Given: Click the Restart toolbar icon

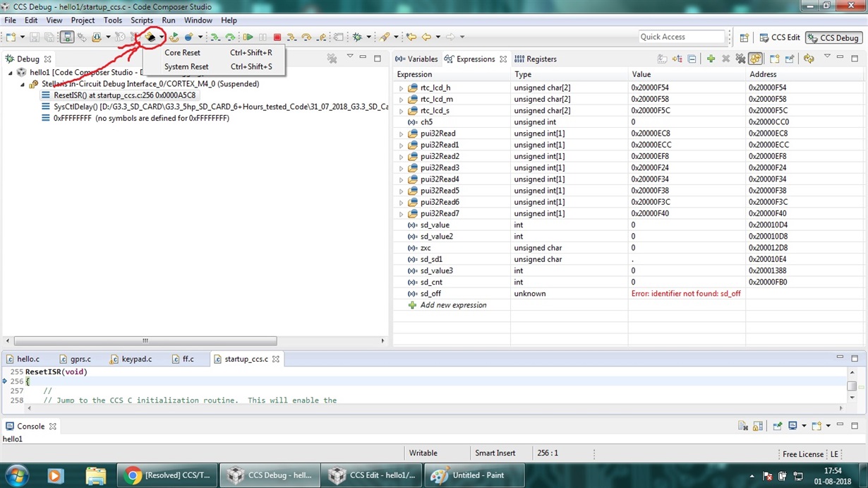Looking at the screenshot, I should point(174,37).
